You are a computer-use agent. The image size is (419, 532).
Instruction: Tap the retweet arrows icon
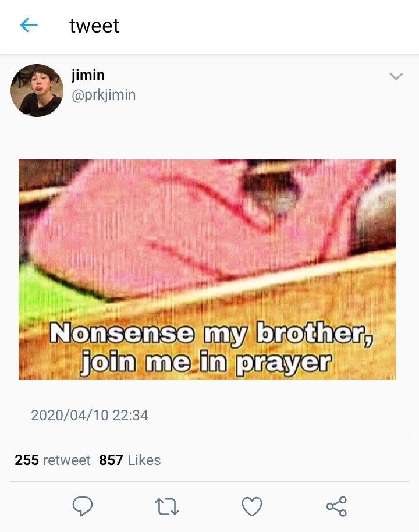(x=166, y=506)
